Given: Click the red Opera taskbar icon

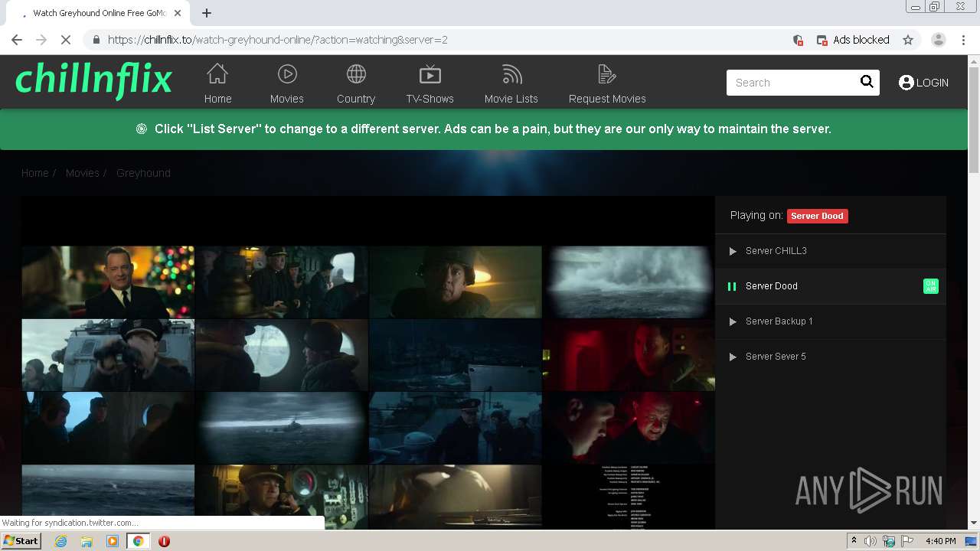Looking at the screenshot, I should click(164, 541).
